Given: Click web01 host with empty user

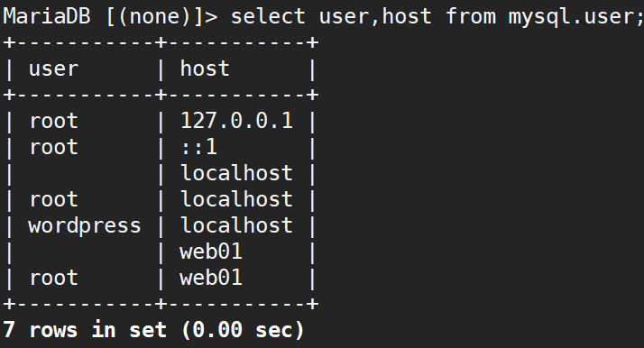Looking at the screenshot, I should [x=211, y=252].
